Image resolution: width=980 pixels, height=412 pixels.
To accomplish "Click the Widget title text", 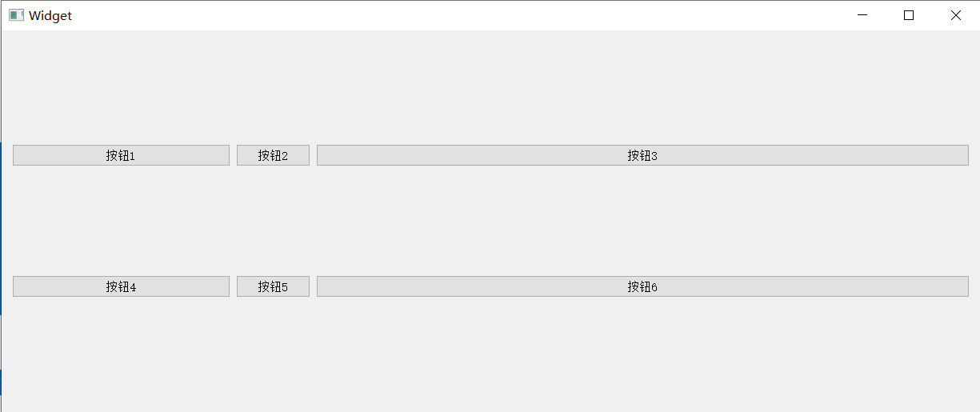I will click(x=50, y=15).
